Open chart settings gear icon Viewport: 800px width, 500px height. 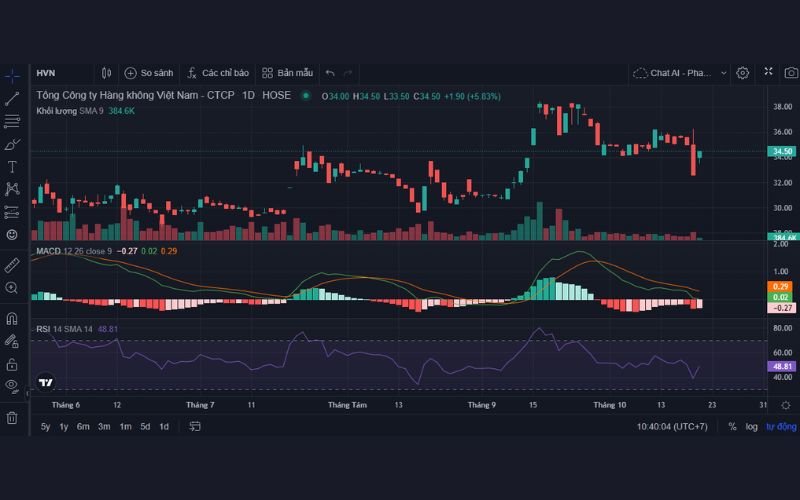coord(743,73)
